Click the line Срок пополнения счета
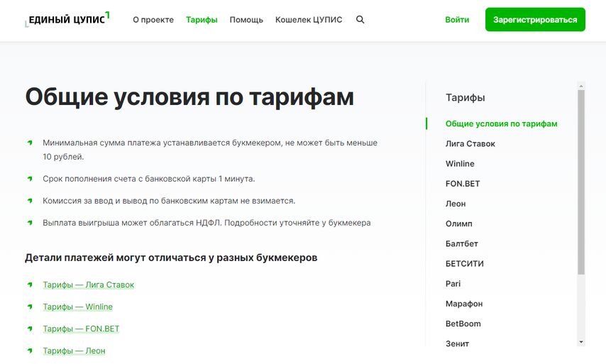 pos(149,179)
